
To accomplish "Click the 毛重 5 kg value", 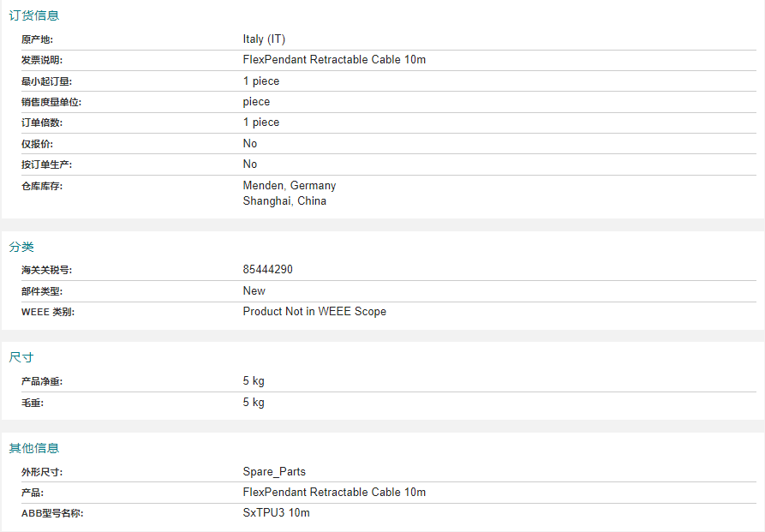I will [254, 402].
